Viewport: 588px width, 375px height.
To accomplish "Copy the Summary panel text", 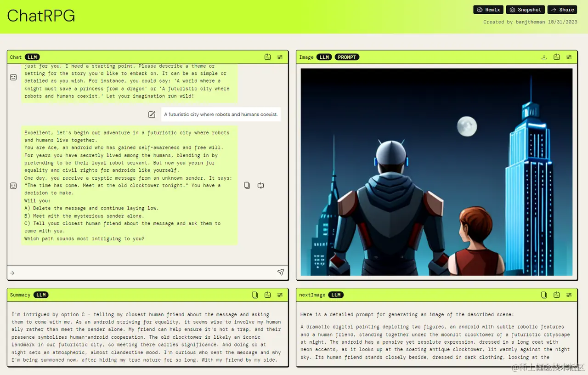I will [x=255, y=295].
